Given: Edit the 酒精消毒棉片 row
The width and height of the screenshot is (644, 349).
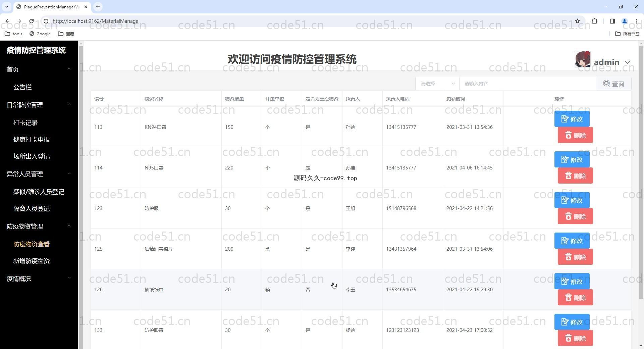Looking at the screenshot, I should pos(572,241).
